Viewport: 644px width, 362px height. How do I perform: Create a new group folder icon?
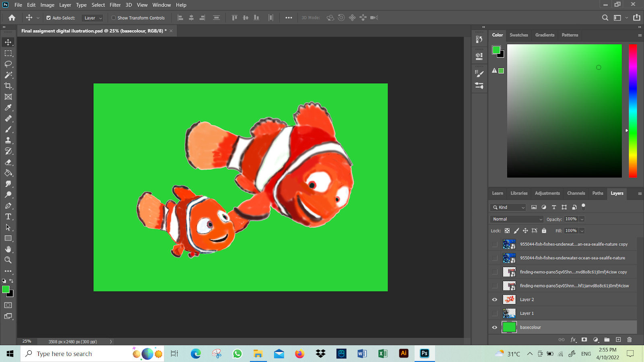(x=607, y=339)
